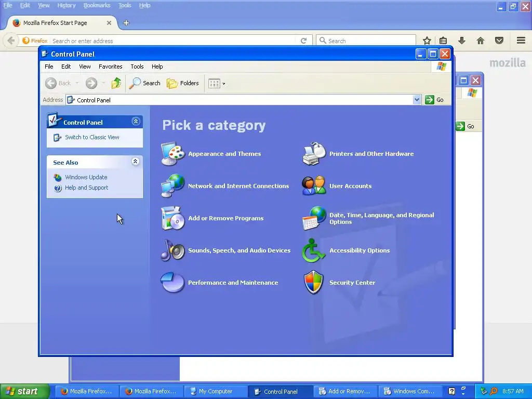Click the Up folder icon in Control Panel toolbar

point(116,83)
